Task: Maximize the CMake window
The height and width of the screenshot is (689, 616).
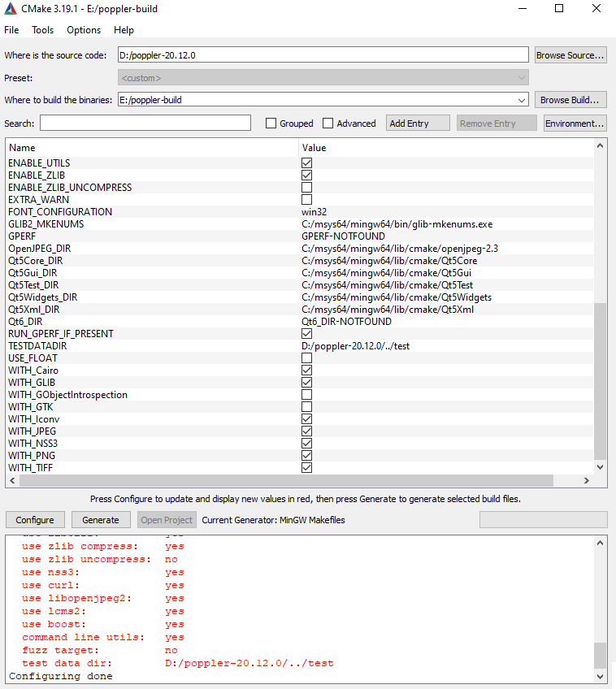Action: [559, 9]
